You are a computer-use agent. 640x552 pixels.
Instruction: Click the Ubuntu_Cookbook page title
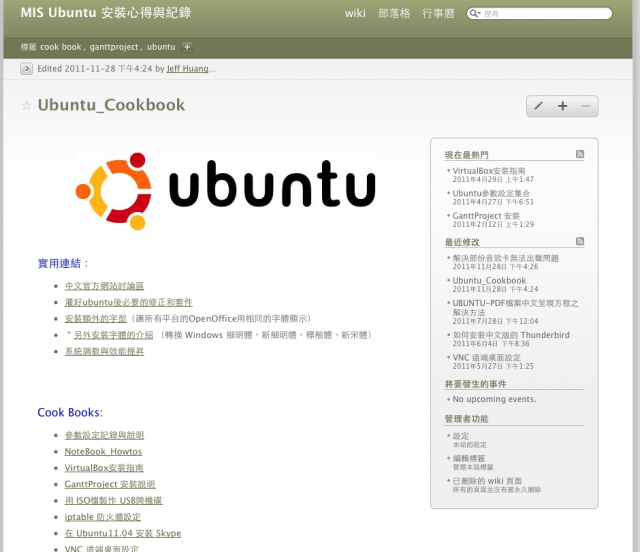[111, 105]
